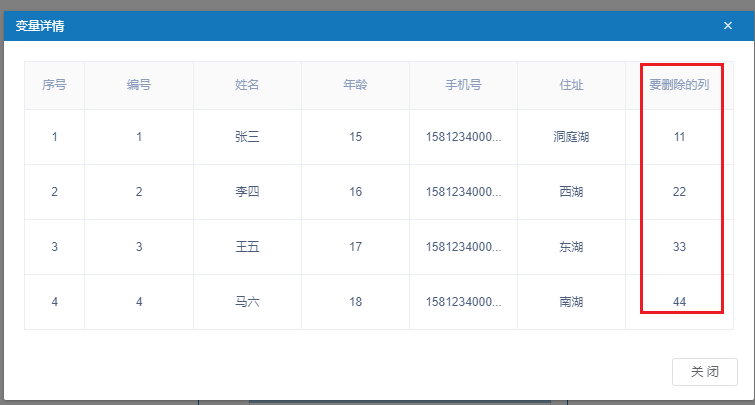Click the 姓名 column header
755x405 pixels.
(247, 85)
